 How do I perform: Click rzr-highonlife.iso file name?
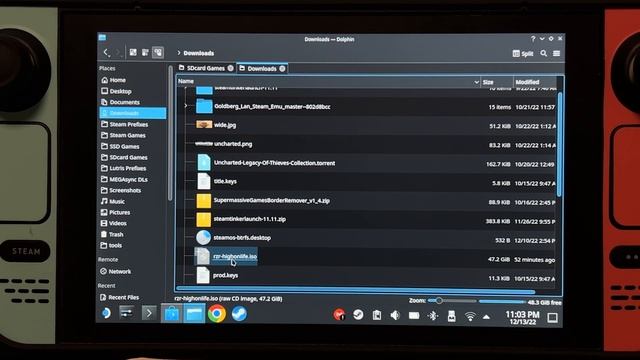tap(235, 256)
